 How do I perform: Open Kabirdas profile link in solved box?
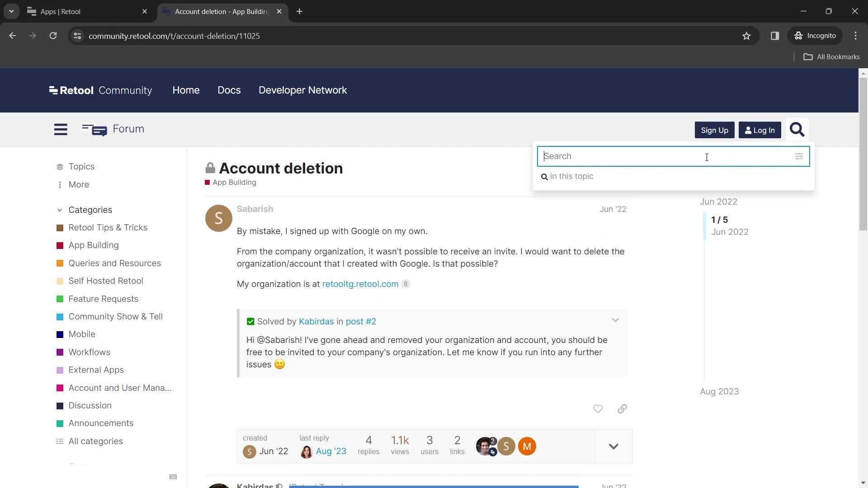coord(316,322)
